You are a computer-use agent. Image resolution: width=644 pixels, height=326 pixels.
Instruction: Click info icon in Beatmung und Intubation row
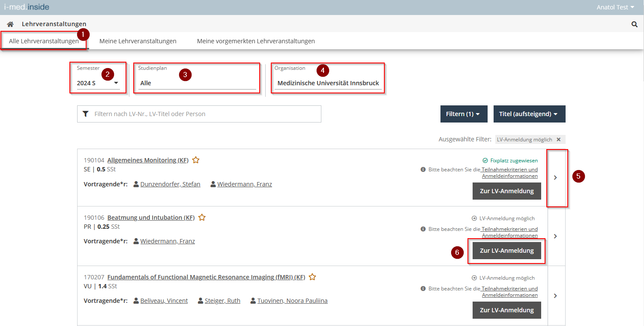[x=423, y=229]
